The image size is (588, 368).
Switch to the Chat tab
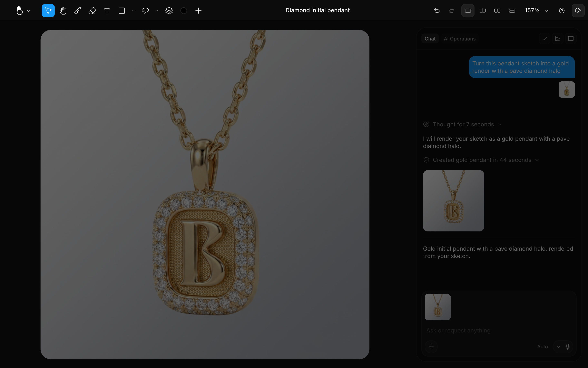tap(430, 39)
